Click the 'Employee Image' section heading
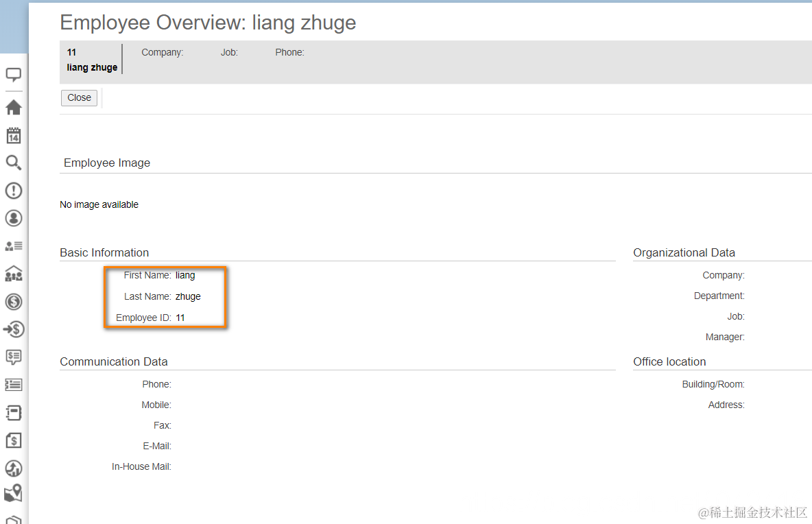This screenshot has width=812, height=524. pos(107,163)
